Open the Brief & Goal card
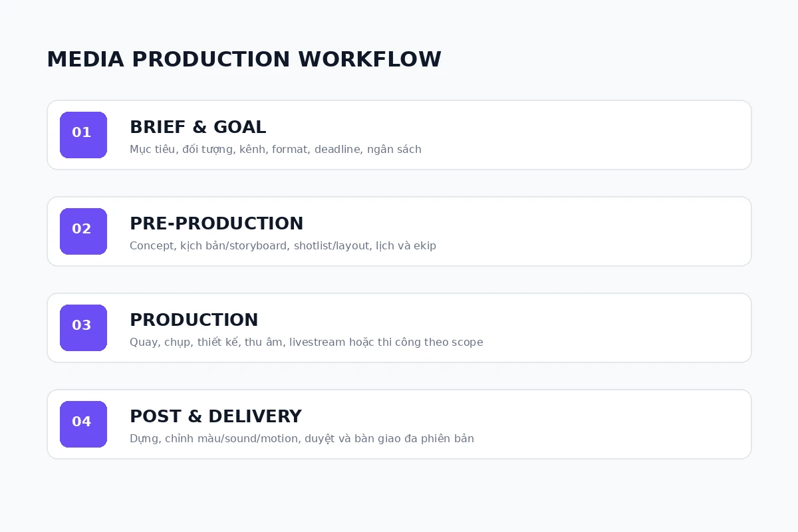Viewport: 798px width, 532px height. (399, 135)
